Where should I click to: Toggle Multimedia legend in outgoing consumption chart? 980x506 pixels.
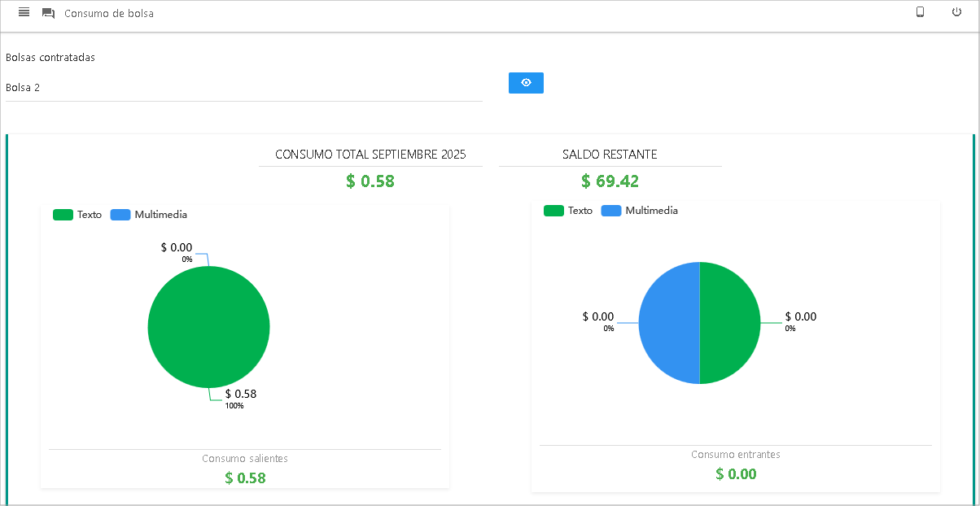click(149, 215)
